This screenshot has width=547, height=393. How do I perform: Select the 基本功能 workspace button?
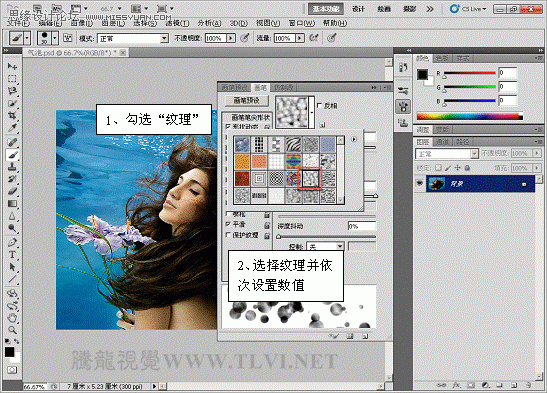325,9
